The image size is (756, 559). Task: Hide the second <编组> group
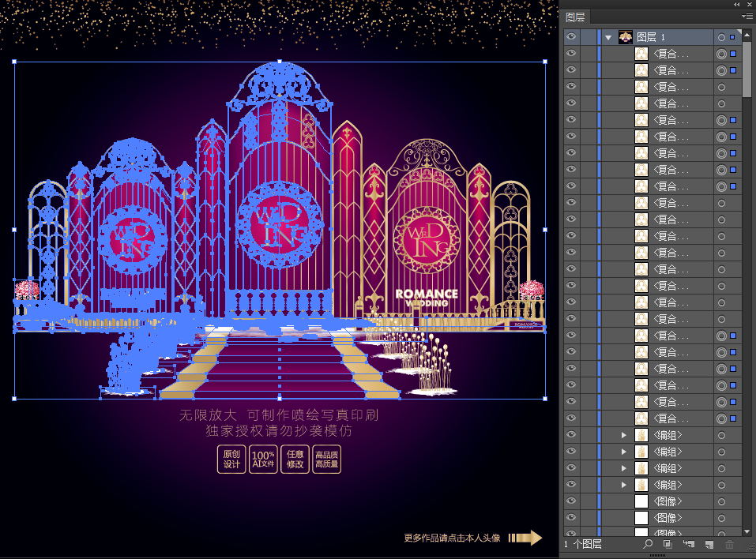coord(571,451)
